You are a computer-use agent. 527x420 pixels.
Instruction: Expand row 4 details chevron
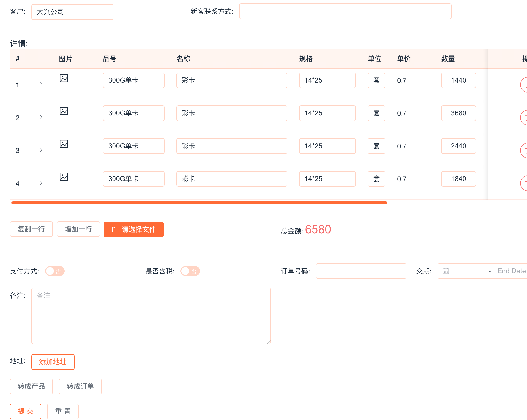[41, 183]
